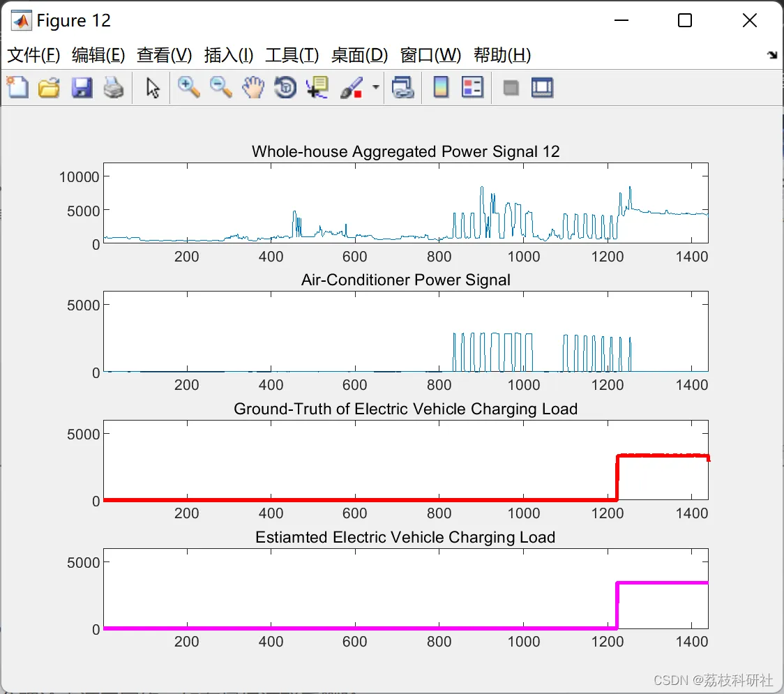
Task: Open the 工具(T) menu
Action: tap(292, 55)
